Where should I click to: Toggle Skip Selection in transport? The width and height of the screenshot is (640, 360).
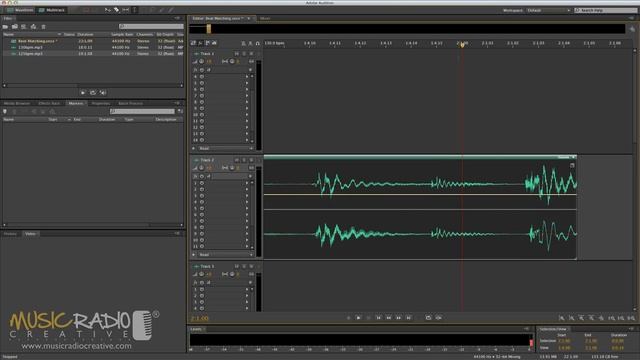coord(438,318)
